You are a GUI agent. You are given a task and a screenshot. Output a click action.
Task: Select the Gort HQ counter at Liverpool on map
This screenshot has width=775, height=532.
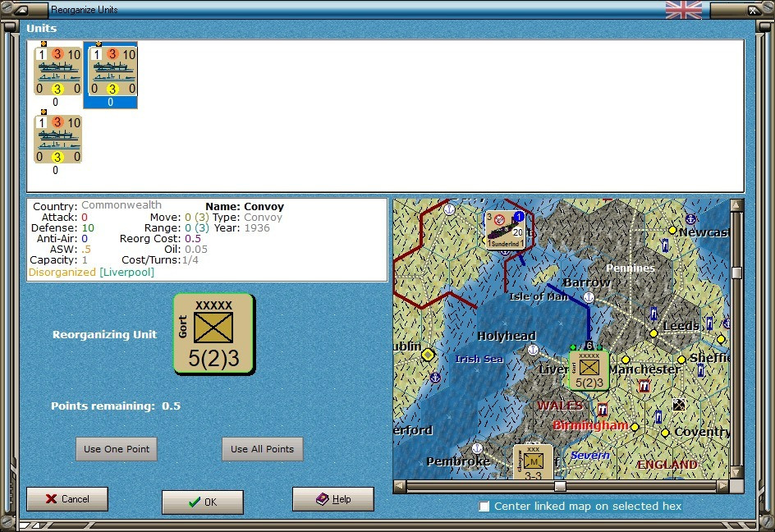pyautogui.click(x=589, y=370)
